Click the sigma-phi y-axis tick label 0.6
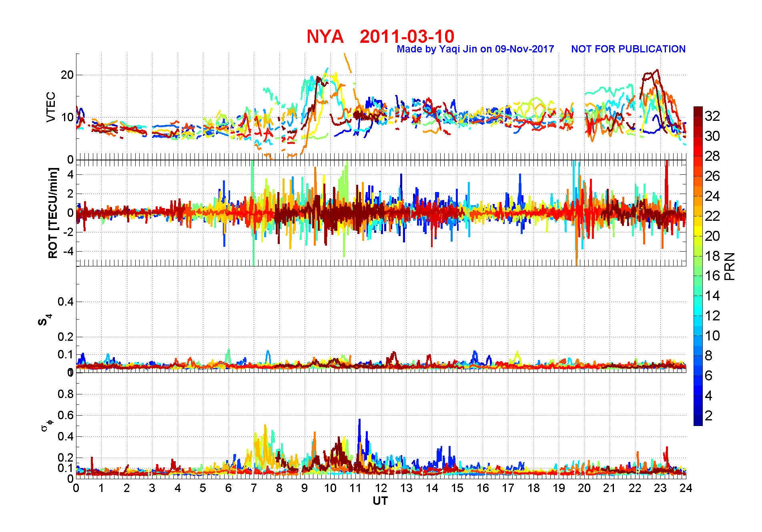The image size is (762, 532). point(66,415)
